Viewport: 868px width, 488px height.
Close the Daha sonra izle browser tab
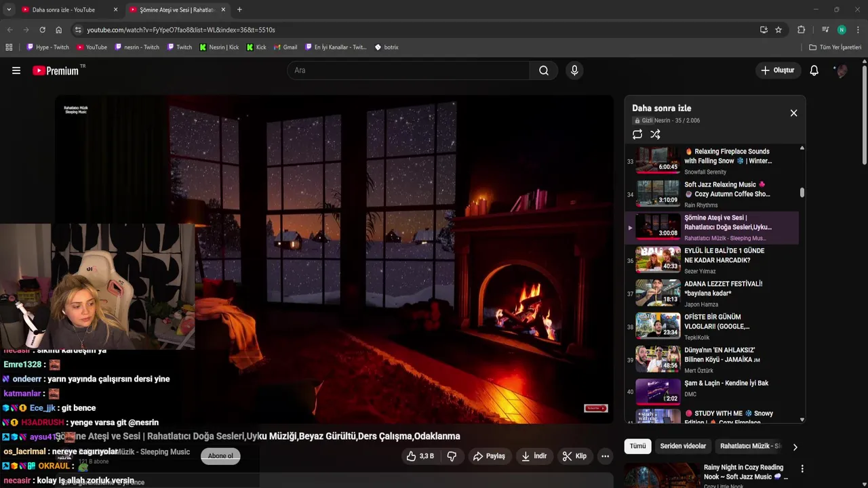coord(115,9)
